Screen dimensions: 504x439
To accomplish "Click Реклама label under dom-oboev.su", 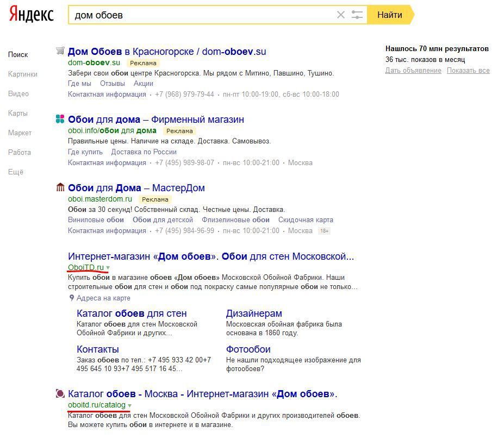I will [143, 63].
